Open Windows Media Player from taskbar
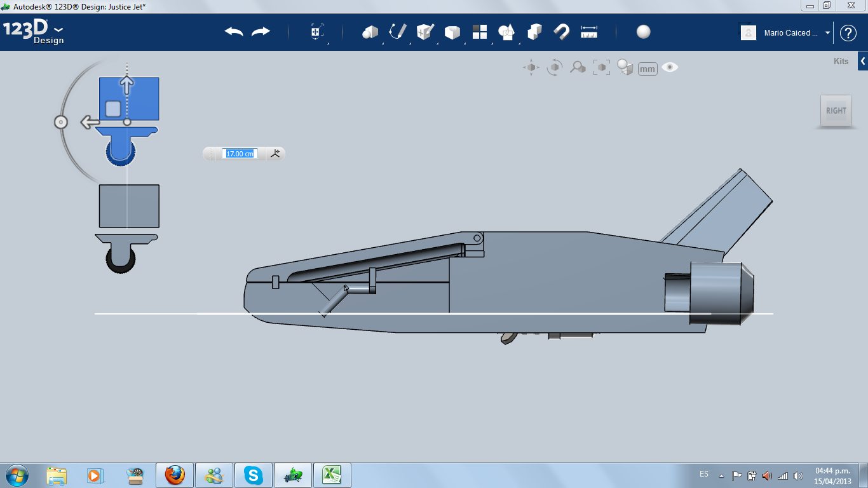The height and width of the screenshot is (488, 868). click(x=94, y=475)
